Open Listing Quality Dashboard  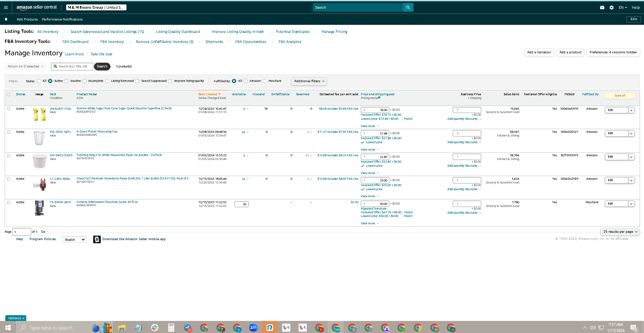pos(178,32)
